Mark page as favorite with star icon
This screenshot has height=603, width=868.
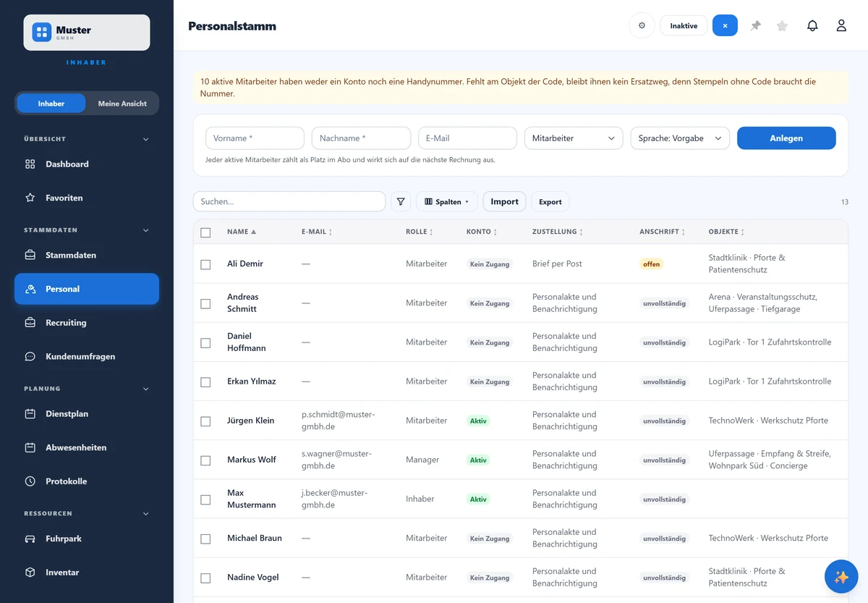pyautogui.click(x=782, y=25)
